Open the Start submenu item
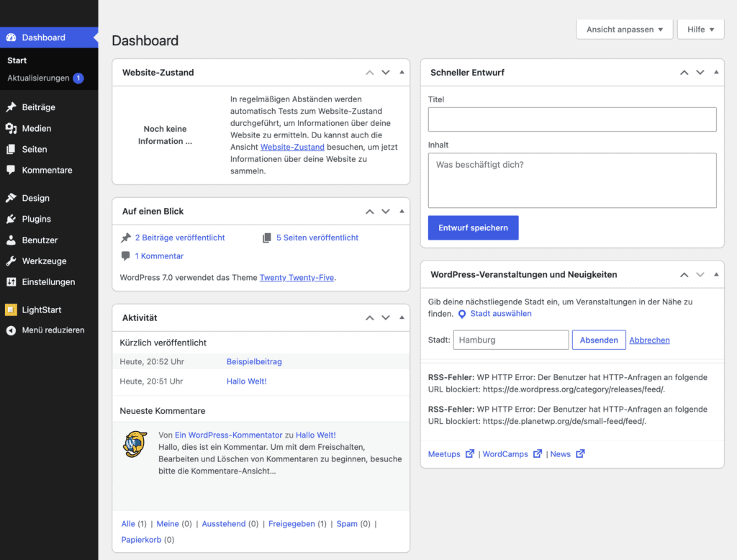 tap(17, 60)
